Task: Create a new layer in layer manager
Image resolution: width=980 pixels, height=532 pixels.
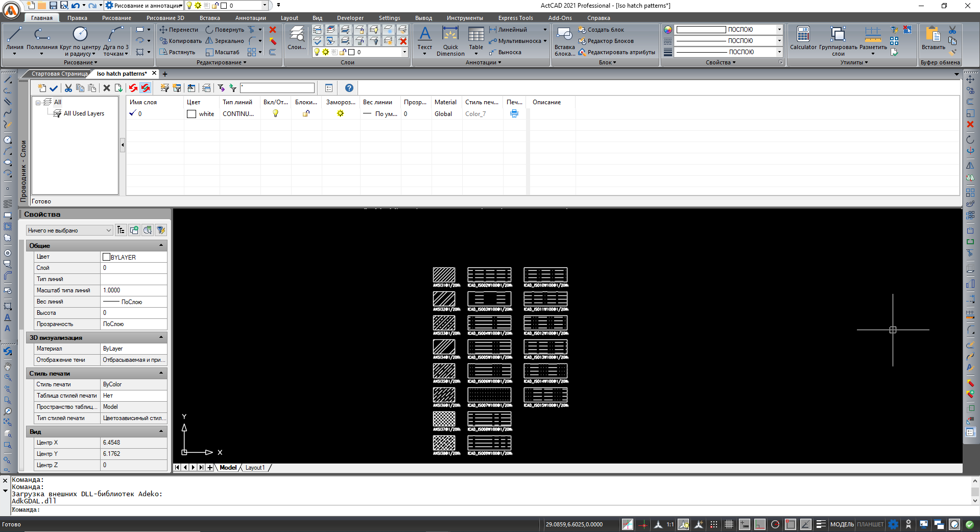Action: 41,88
